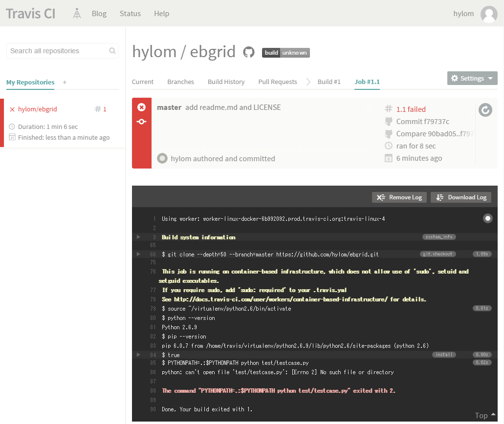The image size is (504, 424).
Task: Click the master branch name
Action: point(169,107)
